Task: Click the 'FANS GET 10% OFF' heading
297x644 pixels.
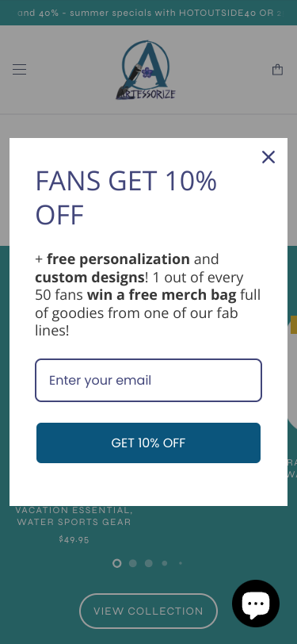Action: click(x=126, y=198)
